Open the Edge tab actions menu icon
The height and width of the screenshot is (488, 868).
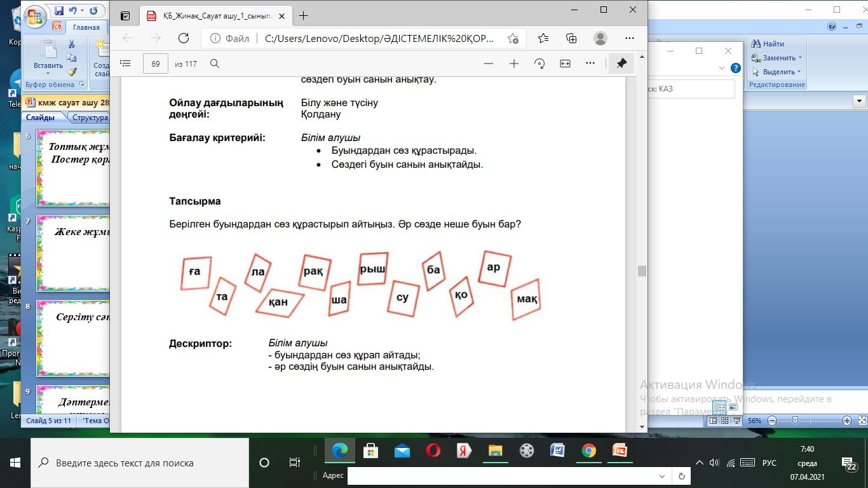(x=125, y=15)
